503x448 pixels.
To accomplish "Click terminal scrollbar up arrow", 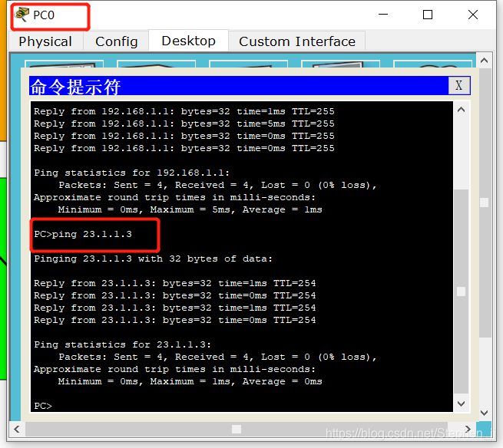I will point(461,110).
